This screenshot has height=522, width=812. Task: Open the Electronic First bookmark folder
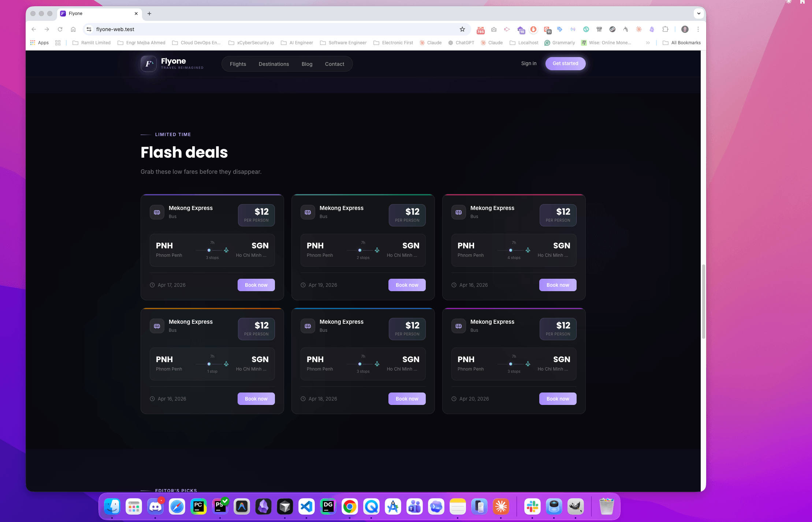click(393, 43)
